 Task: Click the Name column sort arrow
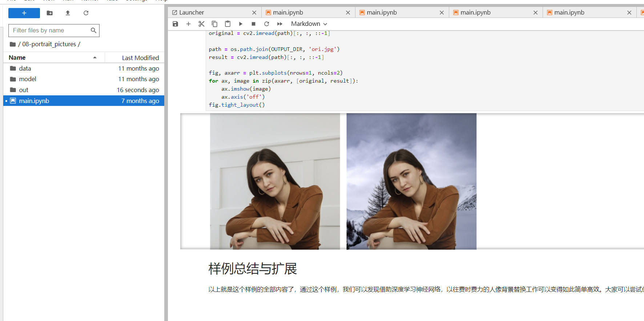tap(95, 58)
